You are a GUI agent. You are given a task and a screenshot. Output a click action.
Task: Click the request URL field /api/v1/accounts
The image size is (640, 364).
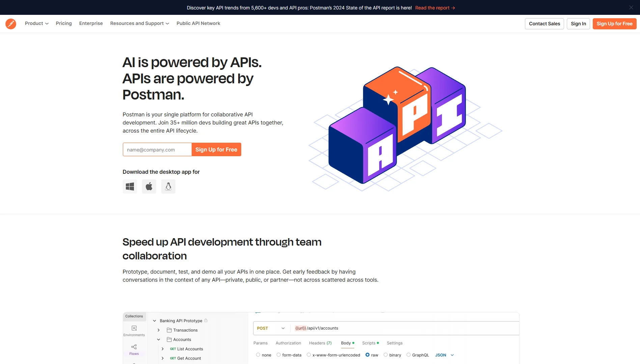click(x=405, y=328)
